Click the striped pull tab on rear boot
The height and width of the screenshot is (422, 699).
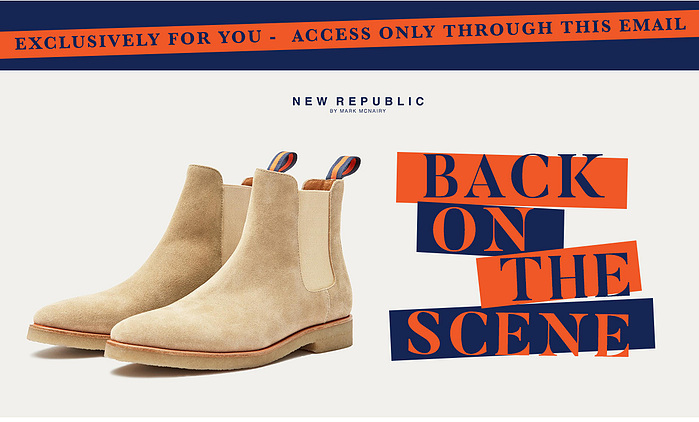click(282, 161)
